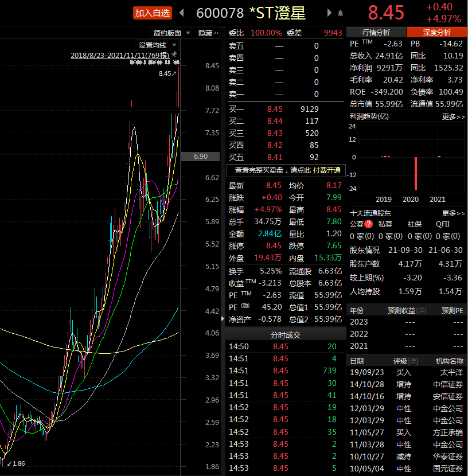Click the 股东户数 value 4.17万
The image size is (468, 476).
[410, 264]
